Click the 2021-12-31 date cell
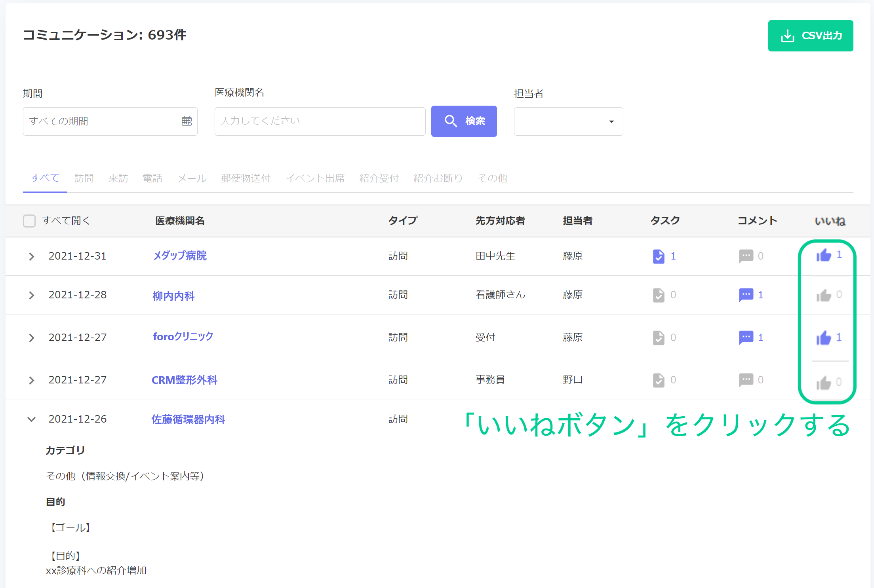The width and height of the screenshot is (874, 588). pyautogui.click(x=78, y=256)
